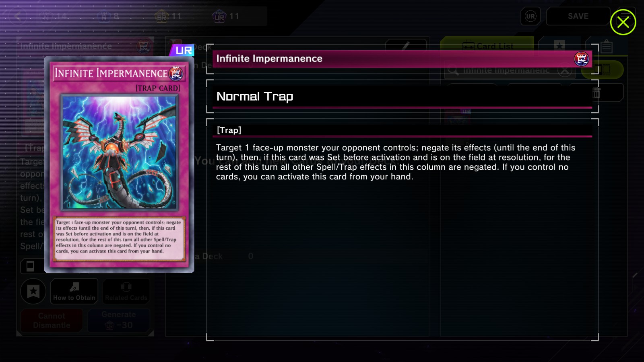Add the card to favorites with star
Image resolution: width=644 pixels, height=362 pixels.
point(33,291)
